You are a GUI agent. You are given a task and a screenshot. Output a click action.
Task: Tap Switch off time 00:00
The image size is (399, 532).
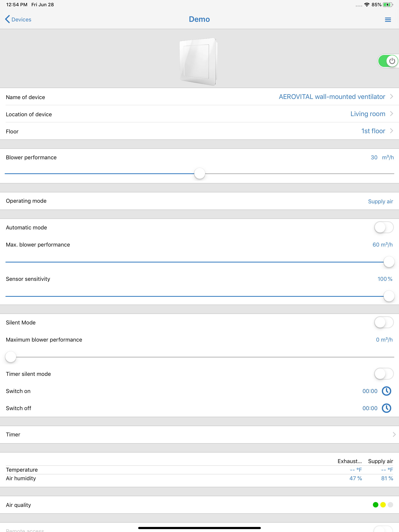point(370,408)
